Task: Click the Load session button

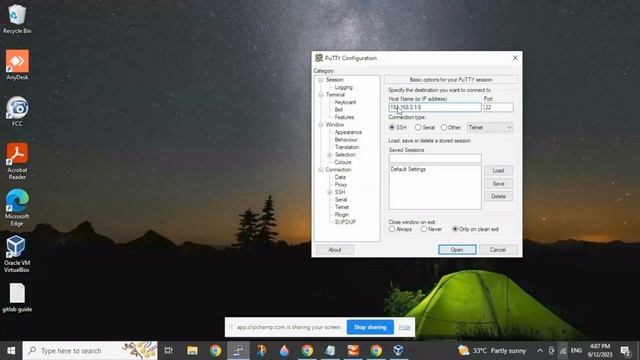Action: (498, 171)
